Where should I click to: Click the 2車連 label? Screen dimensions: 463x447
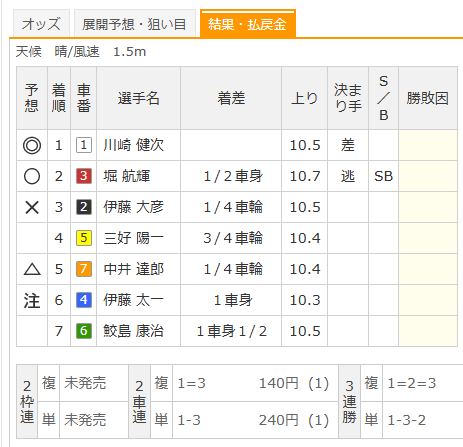coord(139,402)
